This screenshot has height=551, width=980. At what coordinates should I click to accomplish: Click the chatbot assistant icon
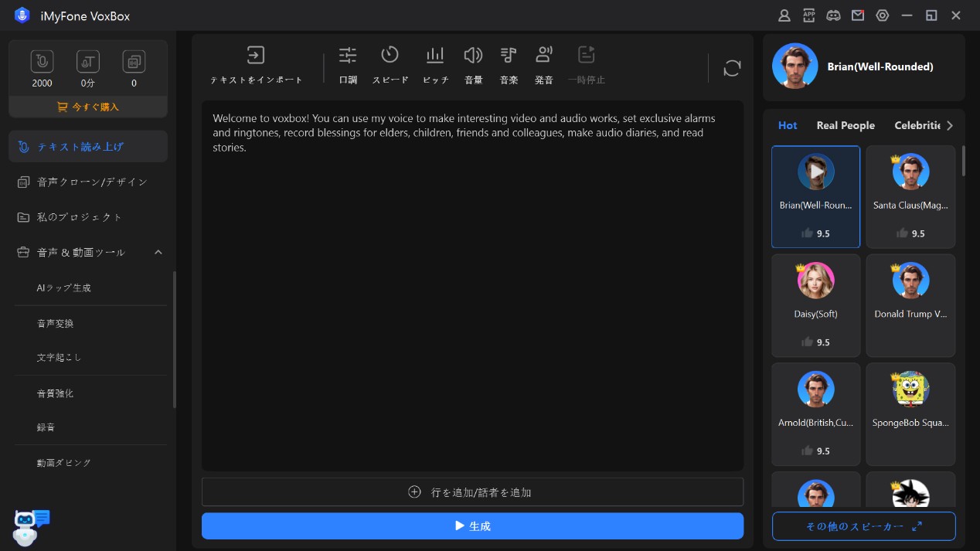pyautogui.click(x=29, y=527)
